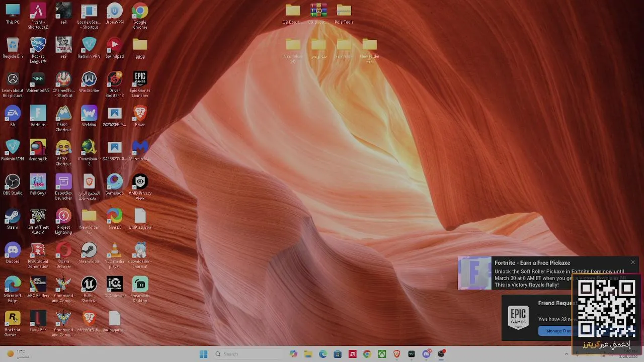Open the EA app shortcut
This screenshot has width=644, height=362.
(13, 116)
